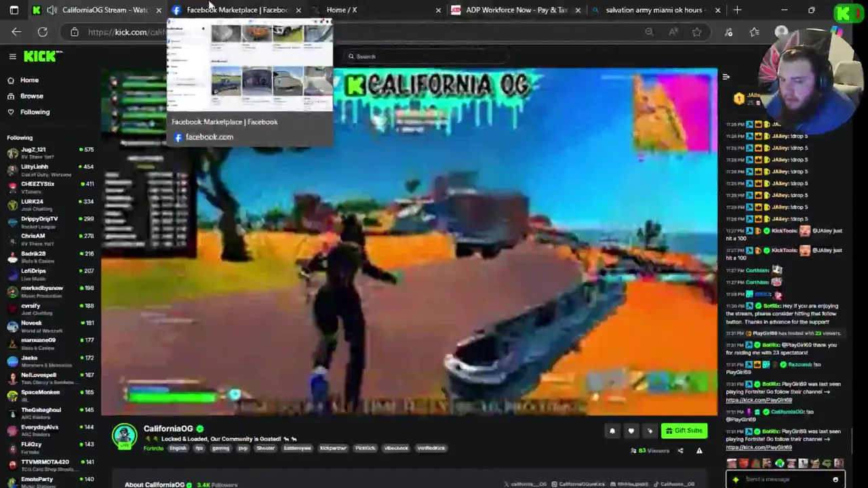Viewport: 868px width, 488px height.
Task: Open JugZ_121 channel in Following list
Action: click(50, 152)
